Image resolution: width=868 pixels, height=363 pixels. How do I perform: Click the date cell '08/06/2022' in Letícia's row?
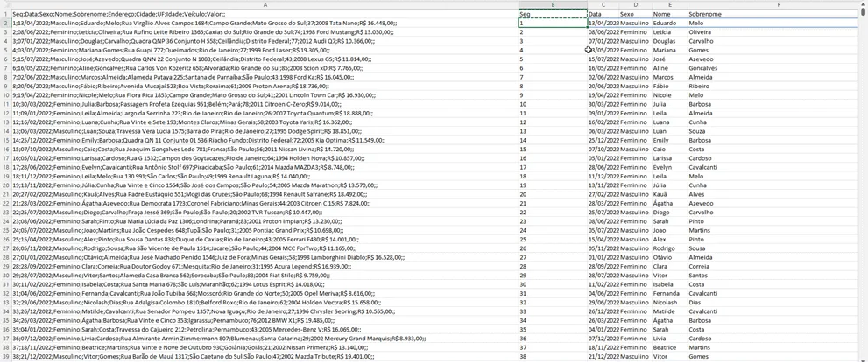(x=603, y=32)
